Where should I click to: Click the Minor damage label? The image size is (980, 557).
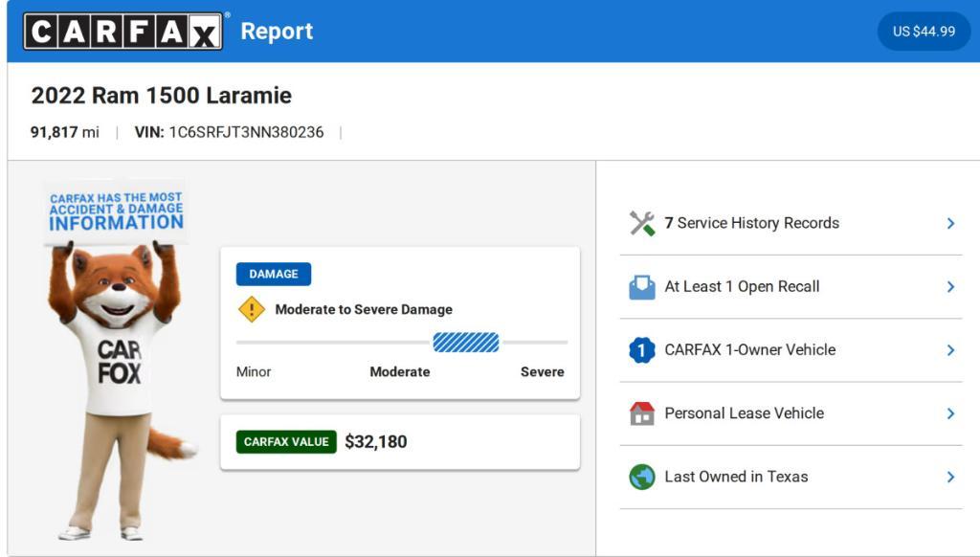[x=254, y=371]
